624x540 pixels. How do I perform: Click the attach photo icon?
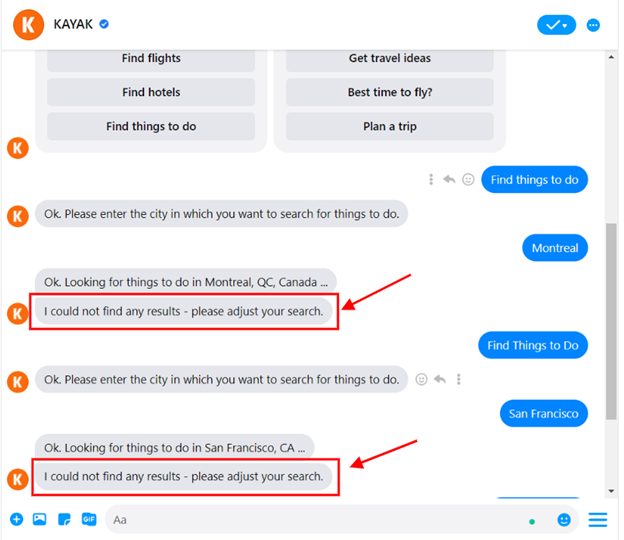tap(40, 519)
